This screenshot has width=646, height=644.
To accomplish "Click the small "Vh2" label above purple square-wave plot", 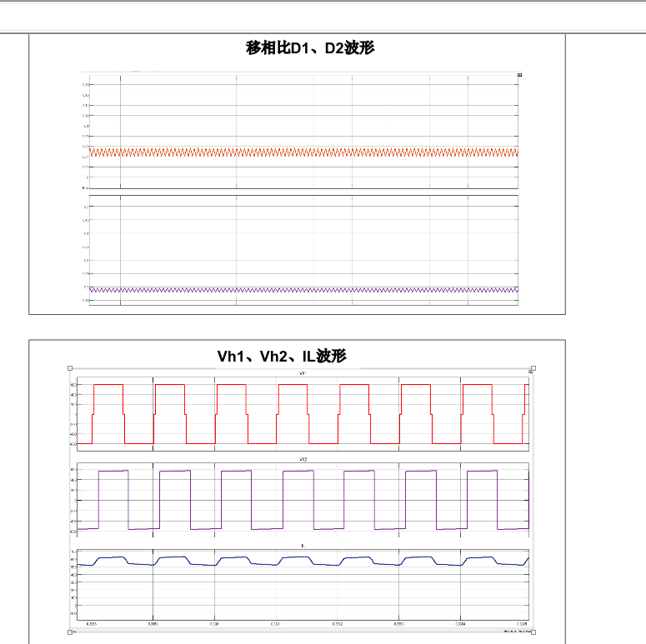I will click(x=303, y=460).
